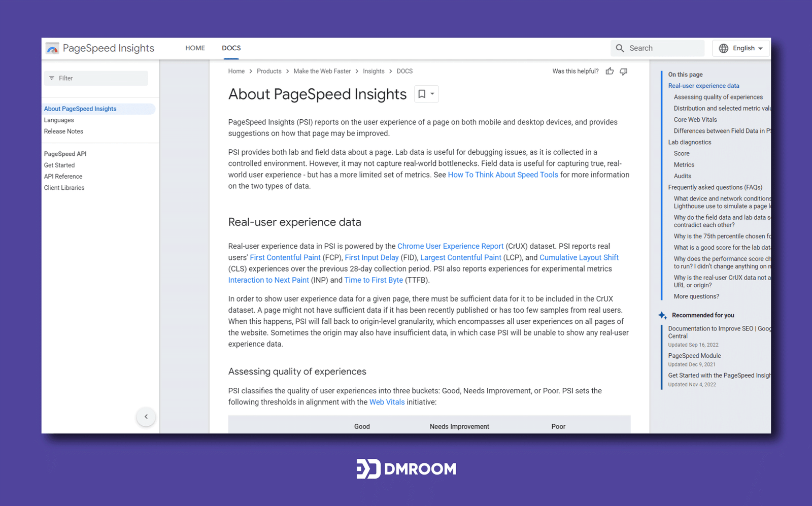Viewport: 812px width, 506px height.
Task: Click the thumbs up helpful icon
Action: pos(610,71)
